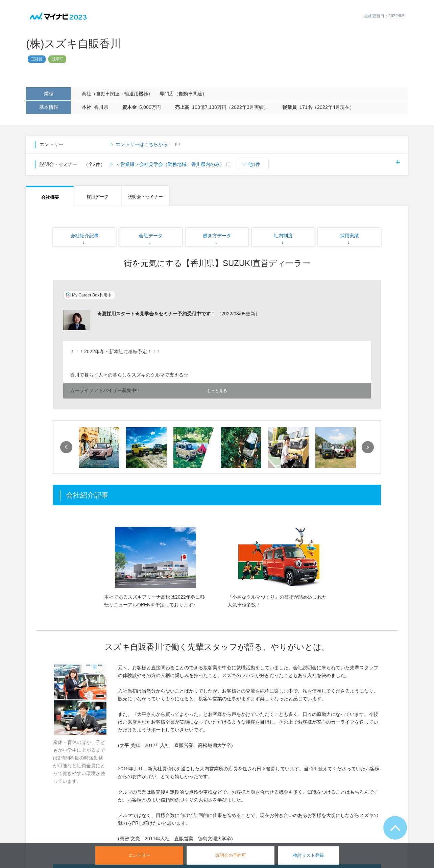The height and width of the screenshot is (868, 434).
Task: Click the 基本情報 label cell
Action: 48,107
